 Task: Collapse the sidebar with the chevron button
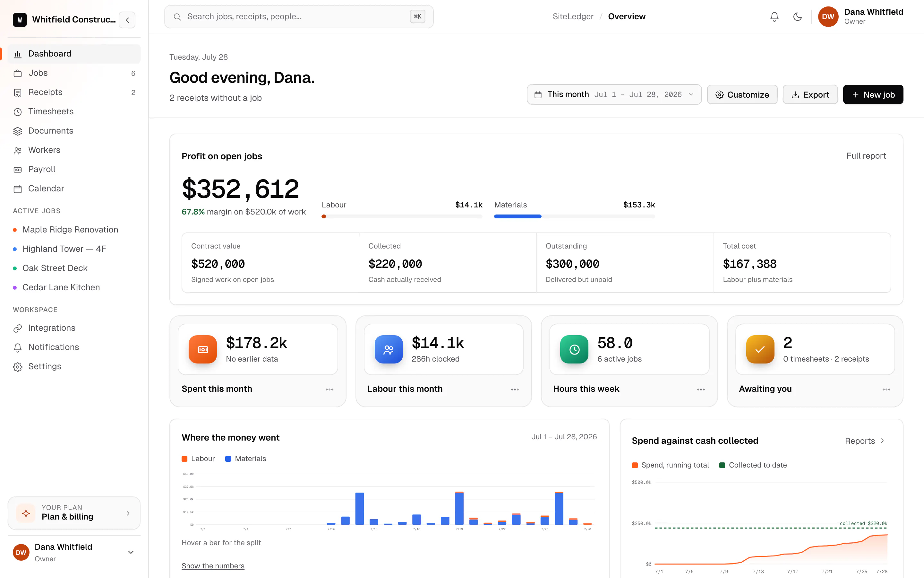[x=127, y=20]
